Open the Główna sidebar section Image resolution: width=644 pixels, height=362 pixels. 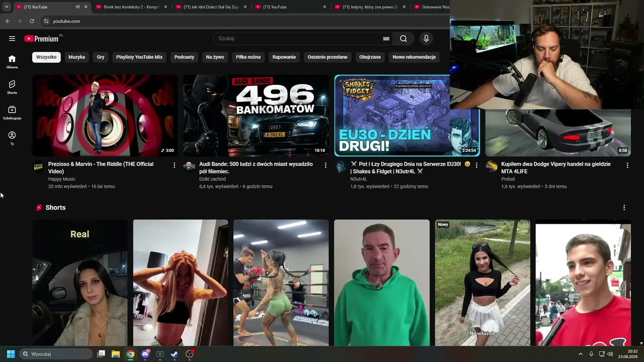12,61
